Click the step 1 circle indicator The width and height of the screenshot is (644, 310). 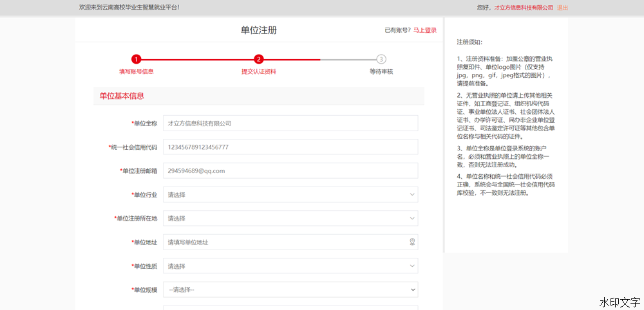coord(136,59)
